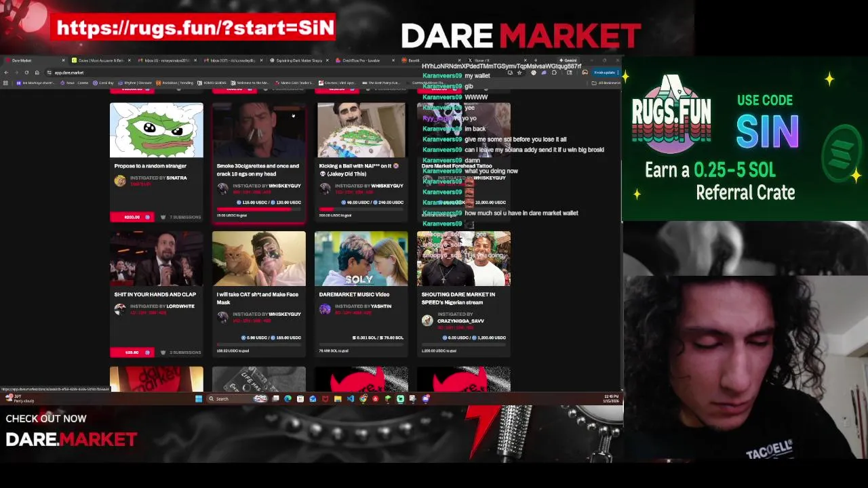
Task: Open the SHOUTING DARE MARKET stream thumbnail
Action: tap(464, 259)
